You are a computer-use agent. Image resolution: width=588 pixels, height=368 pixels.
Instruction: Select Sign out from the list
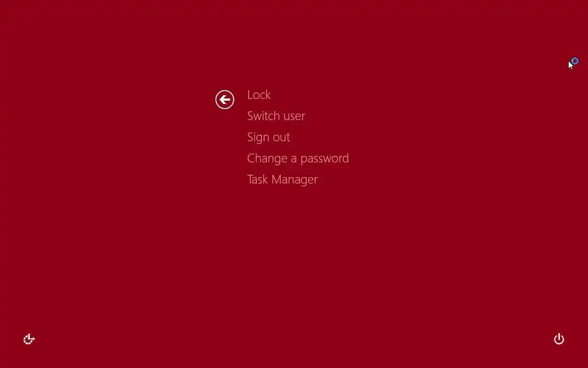pyautogui.click(x=269, y=137)
